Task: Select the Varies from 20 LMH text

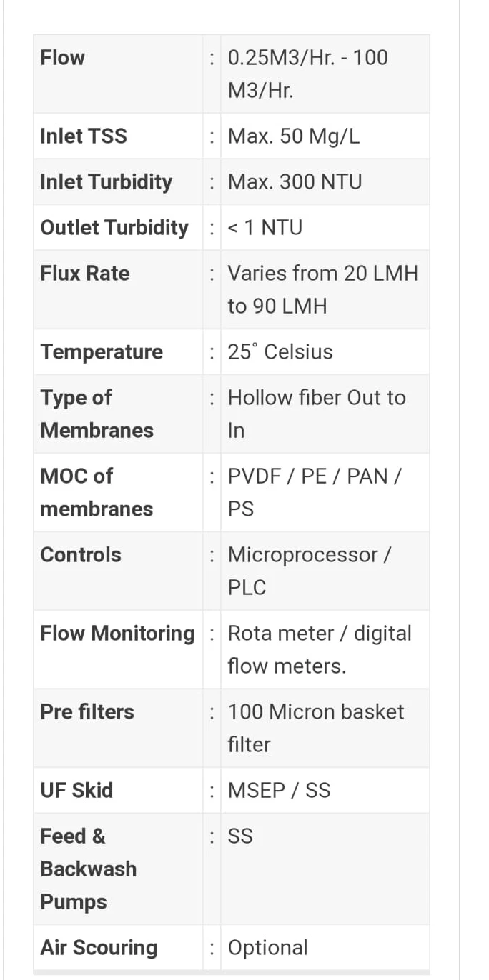Action: (322, 273)
